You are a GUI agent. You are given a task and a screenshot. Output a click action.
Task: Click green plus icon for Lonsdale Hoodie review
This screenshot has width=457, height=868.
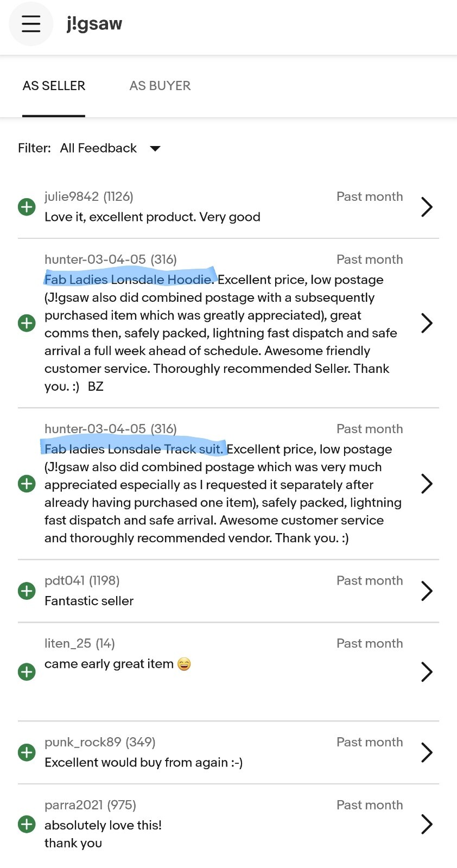tap(27, 323)
